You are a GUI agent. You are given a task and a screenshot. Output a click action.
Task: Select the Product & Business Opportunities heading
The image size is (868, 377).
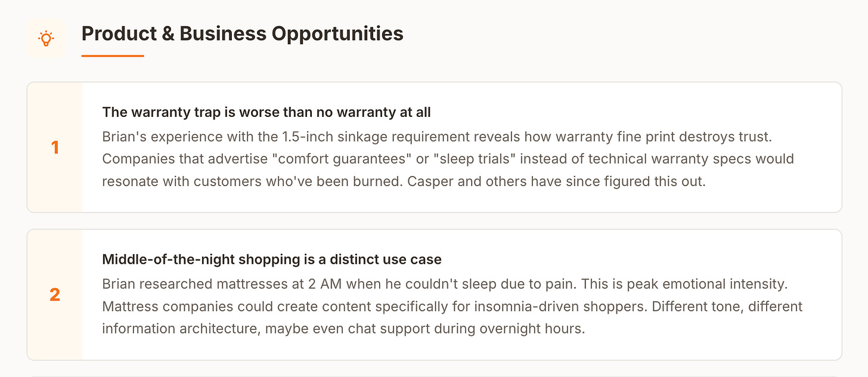coord(242,33)
